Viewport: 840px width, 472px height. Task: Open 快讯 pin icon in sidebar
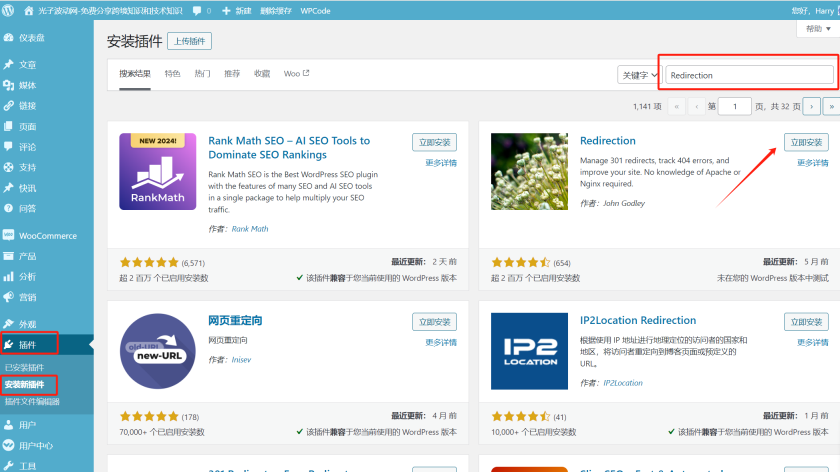(x=8, y=188)
